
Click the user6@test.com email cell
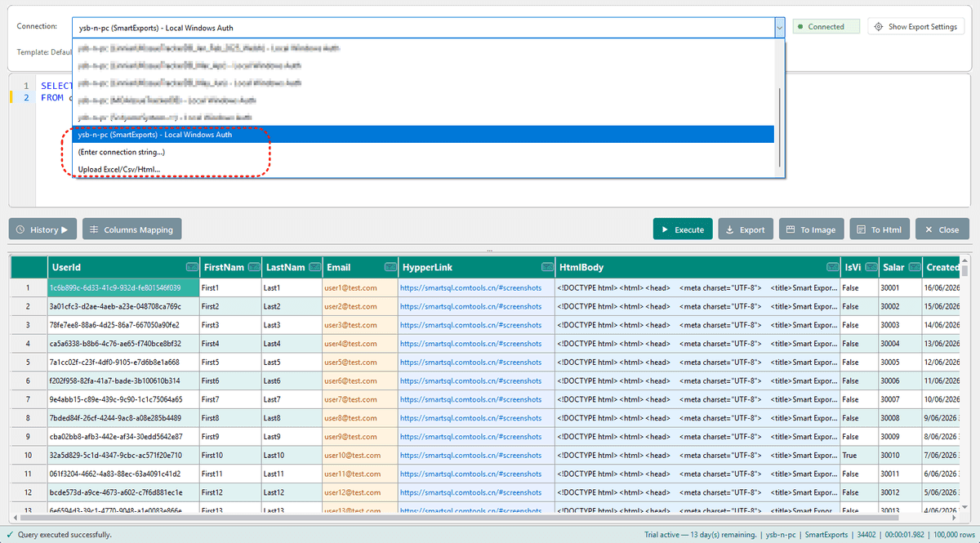(359, 381)
